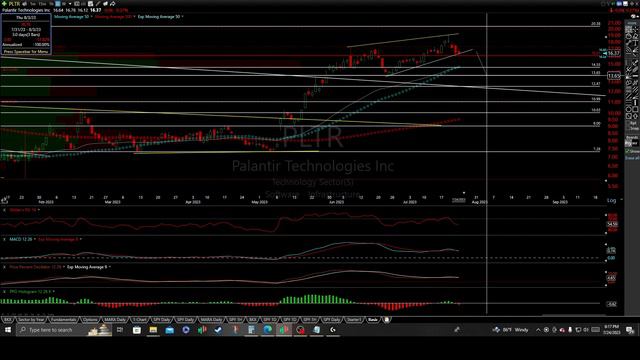
Task: Select the rectangle shape drawing tool
Action: pos(636,109)
